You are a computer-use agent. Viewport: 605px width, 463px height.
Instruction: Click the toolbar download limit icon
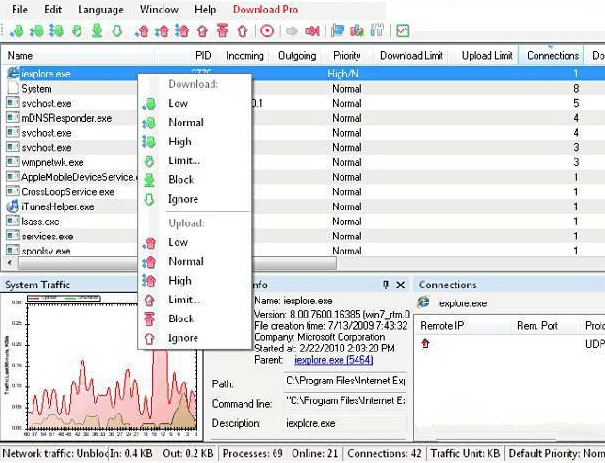(x=77, y=30)
